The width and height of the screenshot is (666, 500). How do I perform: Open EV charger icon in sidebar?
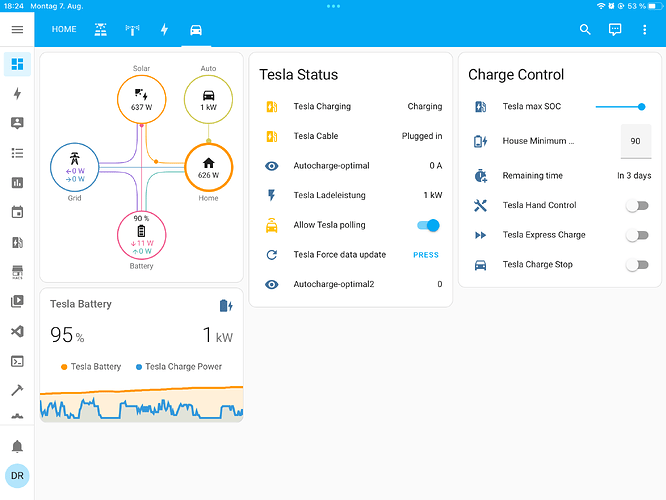pyautogui.click(x=17, y=242)
